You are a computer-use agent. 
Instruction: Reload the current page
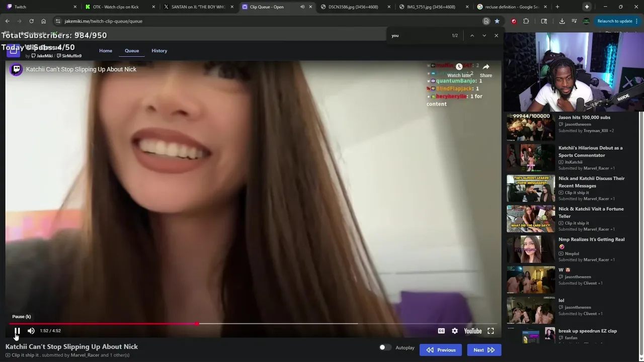pos(31,21)
